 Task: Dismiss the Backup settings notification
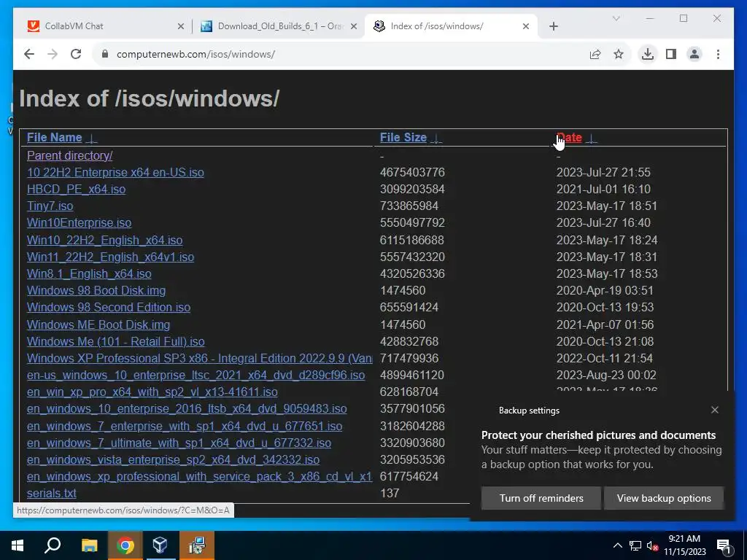tap(715, 410)
